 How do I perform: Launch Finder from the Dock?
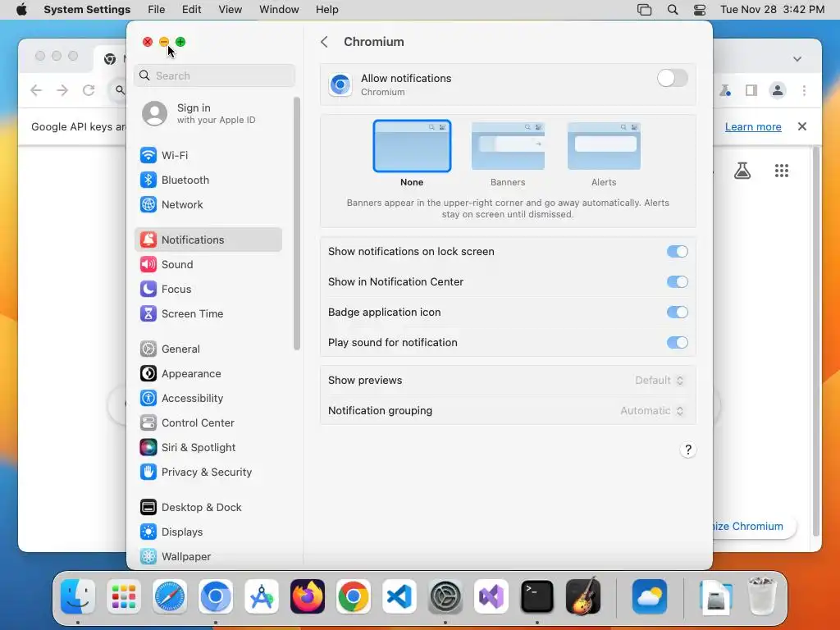(78, 596)
